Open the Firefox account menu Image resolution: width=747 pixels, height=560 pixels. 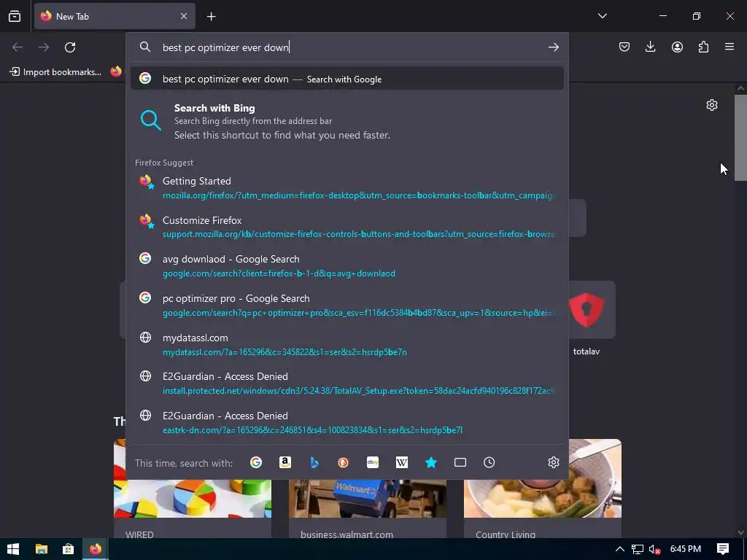677,47
